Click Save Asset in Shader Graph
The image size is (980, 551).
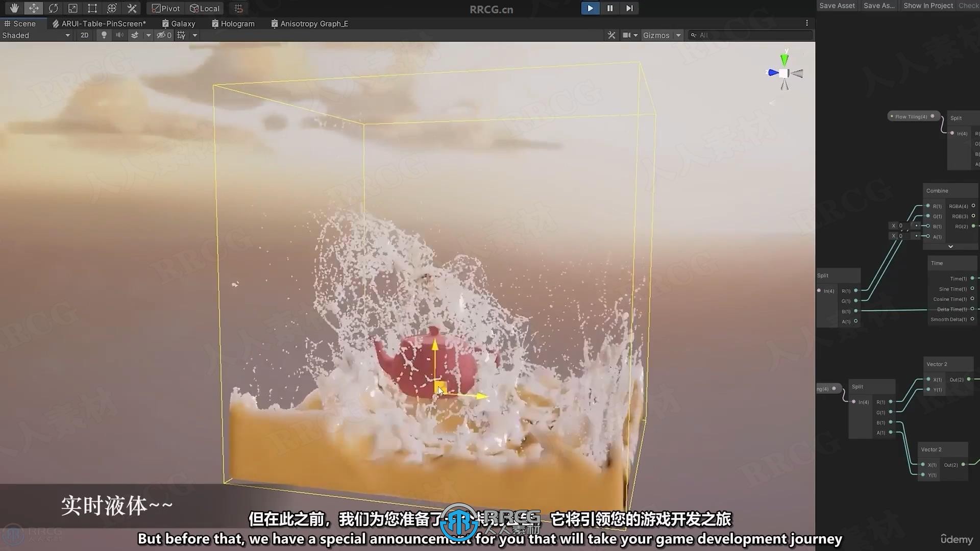[837, 6]
